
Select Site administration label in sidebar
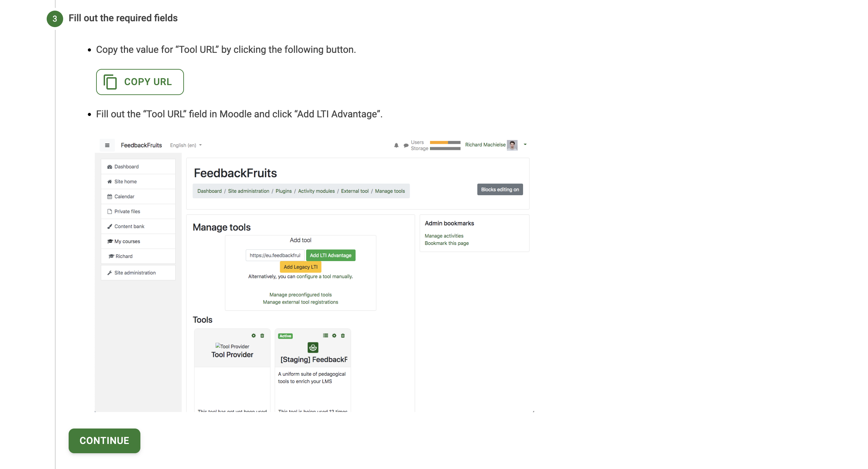point(135,273)
